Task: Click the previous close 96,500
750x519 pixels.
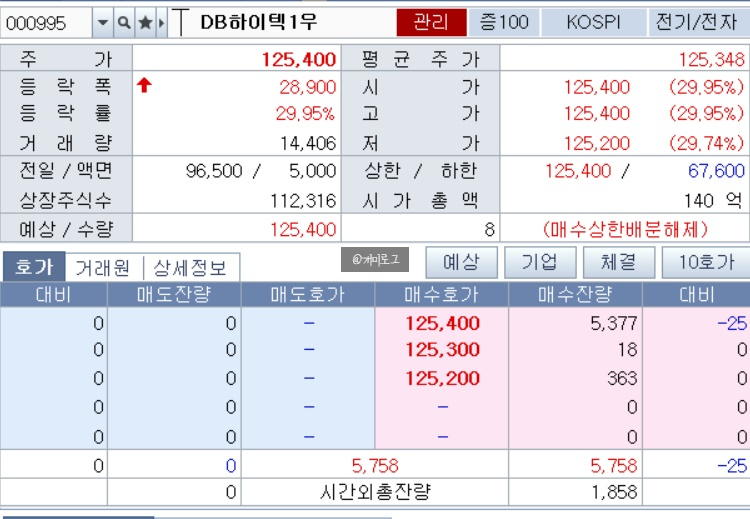Action: pyautogui.click(x=214, y=171)
